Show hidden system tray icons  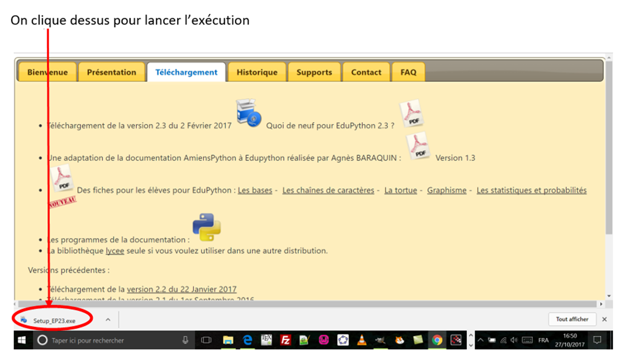[480, 340]
